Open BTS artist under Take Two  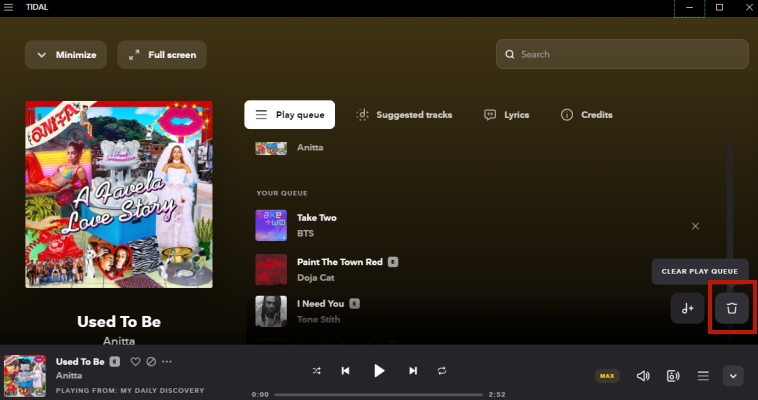[x=306, y=234]
